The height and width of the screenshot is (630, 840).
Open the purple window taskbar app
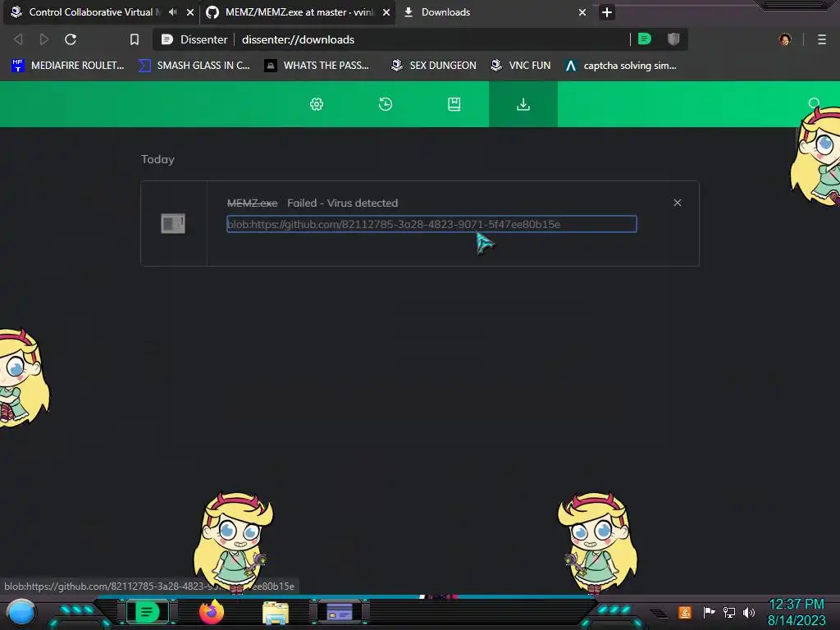[339, 612]
